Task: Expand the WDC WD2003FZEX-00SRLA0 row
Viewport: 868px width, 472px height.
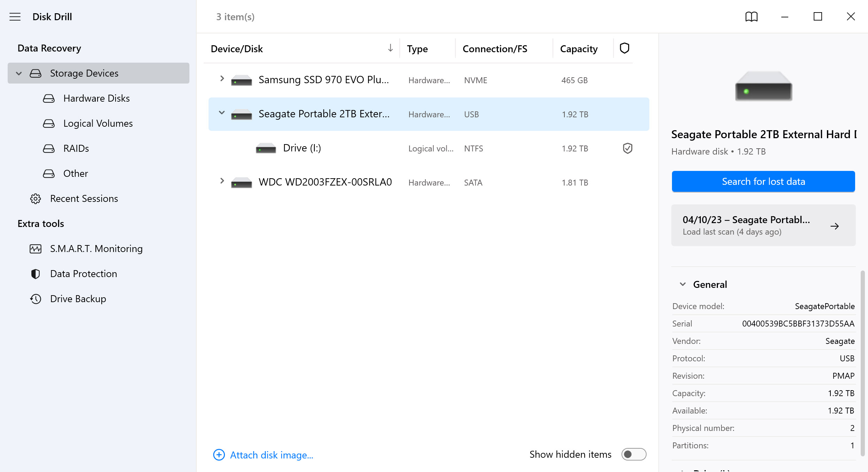Action: tap(222, 182)
